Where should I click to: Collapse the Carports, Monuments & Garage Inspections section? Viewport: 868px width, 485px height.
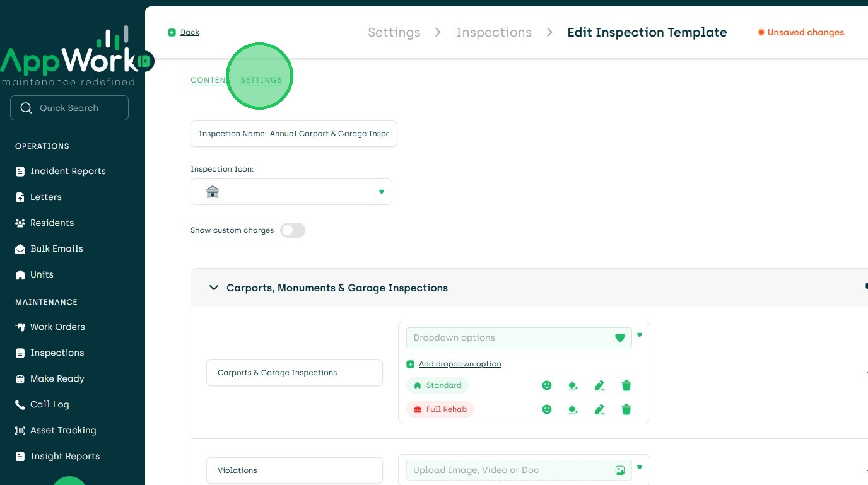[x=214, y=288]
